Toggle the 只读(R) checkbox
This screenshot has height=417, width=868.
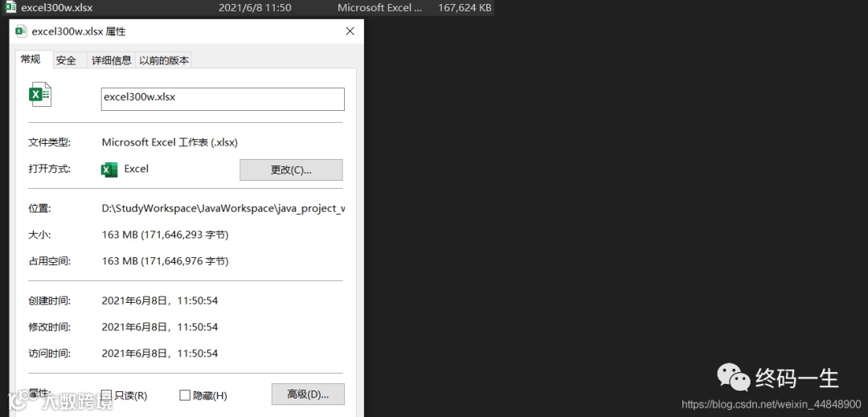(x=107, y=395)
